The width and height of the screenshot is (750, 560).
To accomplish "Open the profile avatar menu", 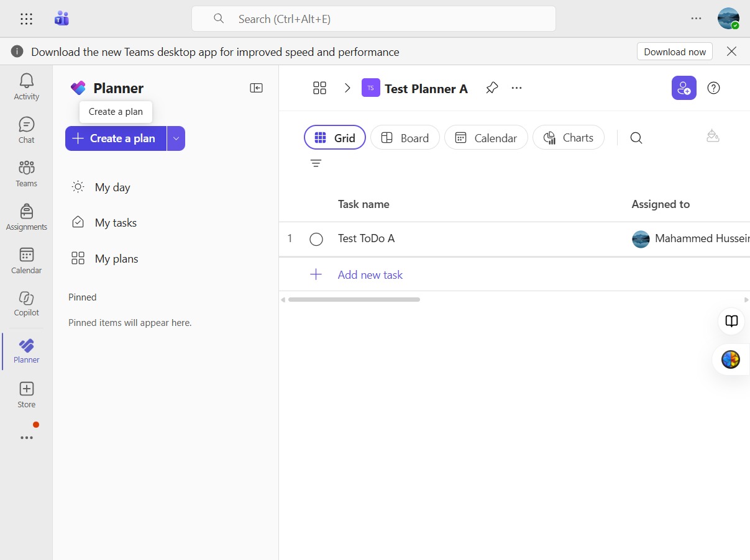I will pyautogui.click(x=728, y=19).
